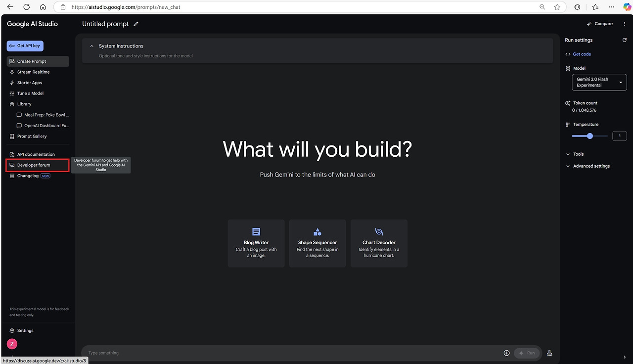The width and height of the screenshot is (633, 364).
Task: Expand Advanced settings
Action: [x=588, y=166]
